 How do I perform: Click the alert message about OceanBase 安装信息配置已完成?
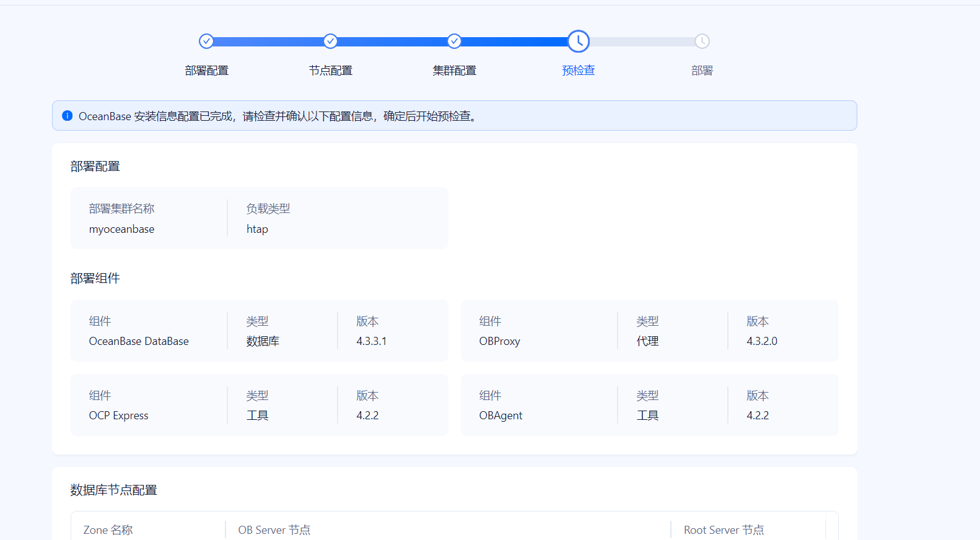point(278,116)
